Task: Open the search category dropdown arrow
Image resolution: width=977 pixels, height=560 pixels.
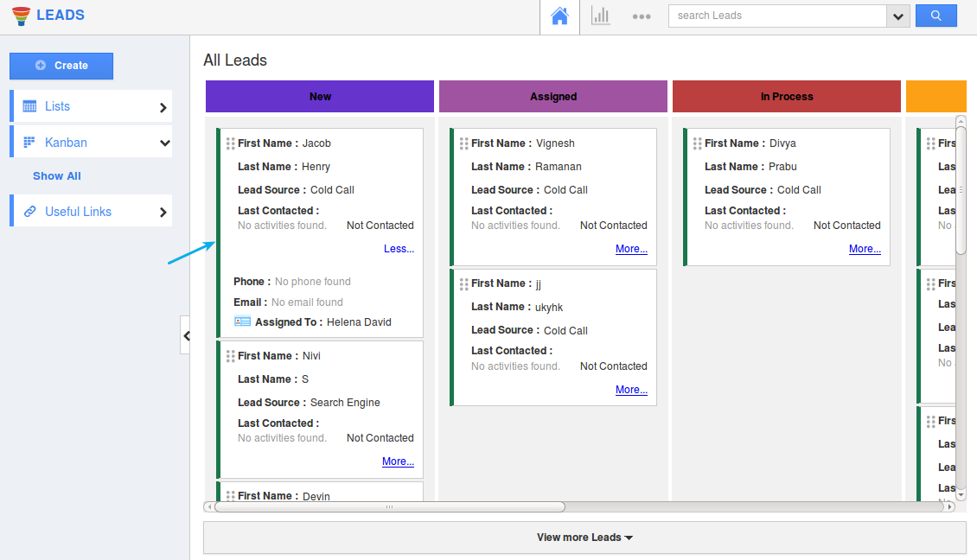Action: click(x=898, y=16)
